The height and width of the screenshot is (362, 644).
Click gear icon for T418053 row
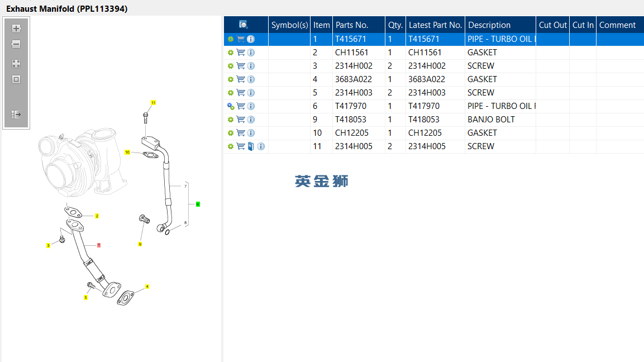click(x=231, y=120)
